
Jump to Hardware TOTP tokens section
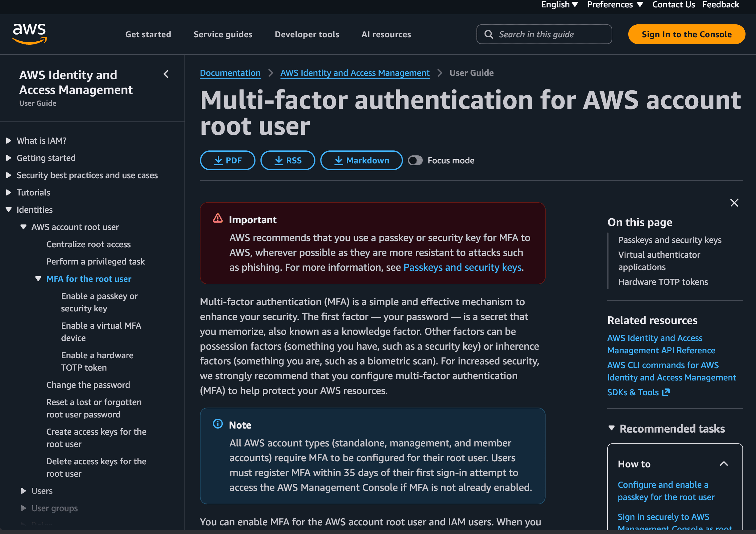(663, 282)
